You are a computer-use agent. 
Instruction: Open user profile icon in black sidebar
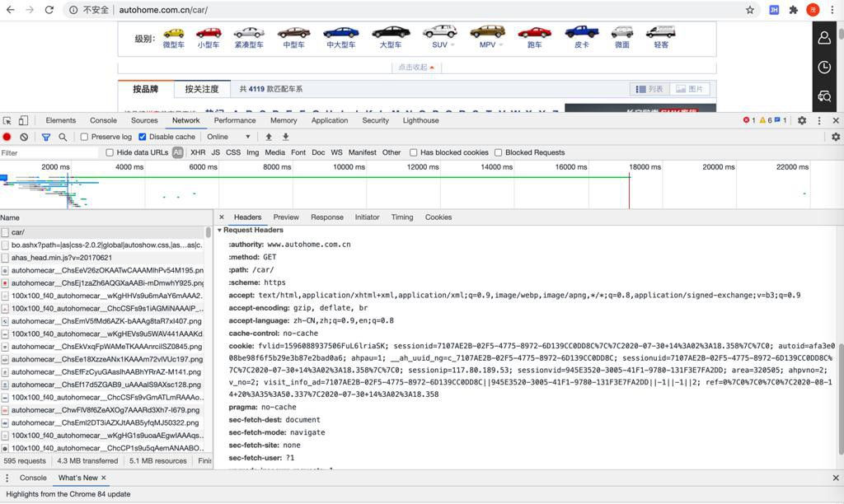pos(824,38)
